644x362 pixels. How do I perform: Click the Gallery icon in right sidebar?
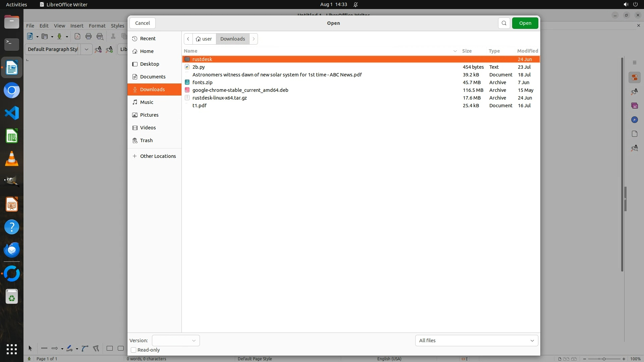click(634, 106)
